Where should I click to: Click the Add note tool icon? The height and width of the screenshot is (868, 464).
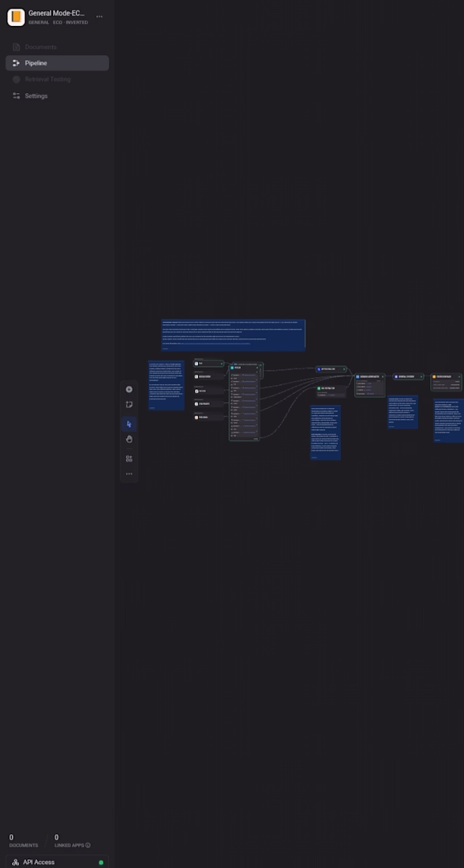point(129,405)
